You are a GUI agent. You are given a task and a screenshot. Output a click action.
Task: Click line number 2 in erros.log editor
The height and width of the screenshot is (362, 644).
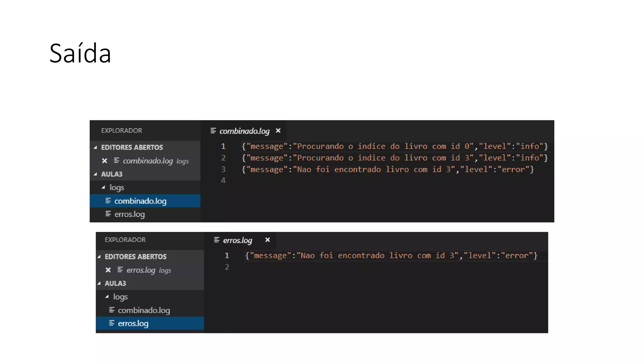click(227, 267)
